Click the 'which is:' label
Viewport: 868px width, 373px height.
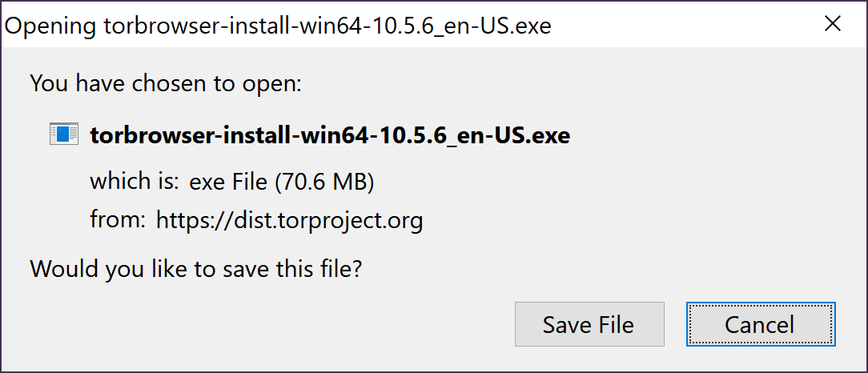click(134, 182)
